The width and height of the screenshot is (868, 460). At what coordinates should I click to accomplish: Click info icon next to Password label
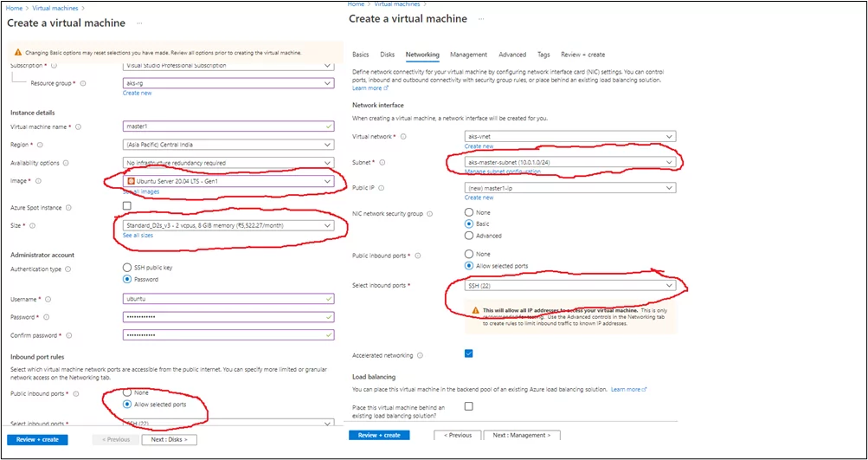point(46,317)
